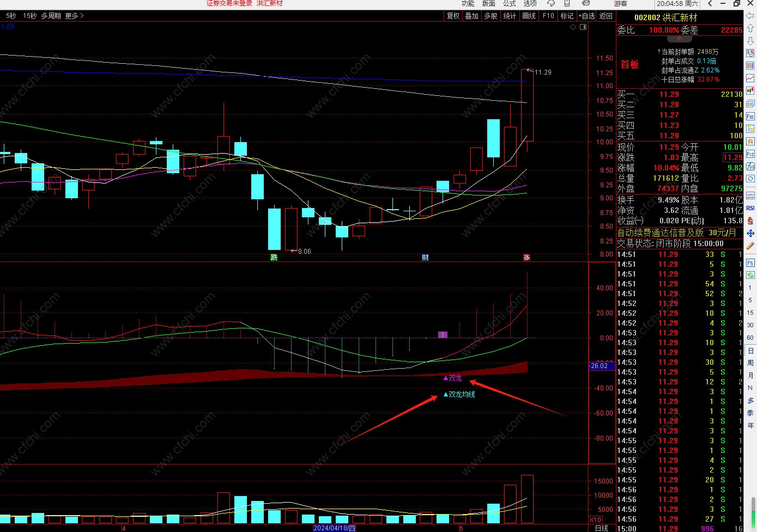Switch to the 15秒 period tab

pos(30,16)
